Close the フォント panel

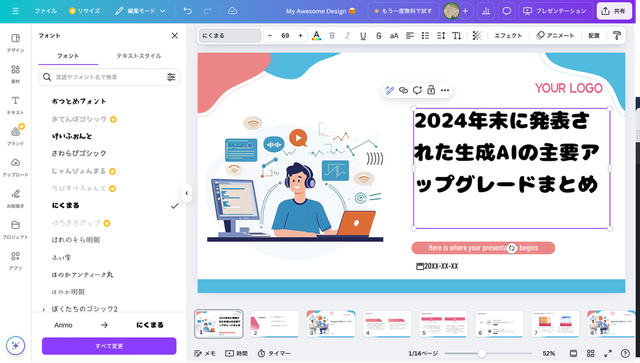[175, 36]
